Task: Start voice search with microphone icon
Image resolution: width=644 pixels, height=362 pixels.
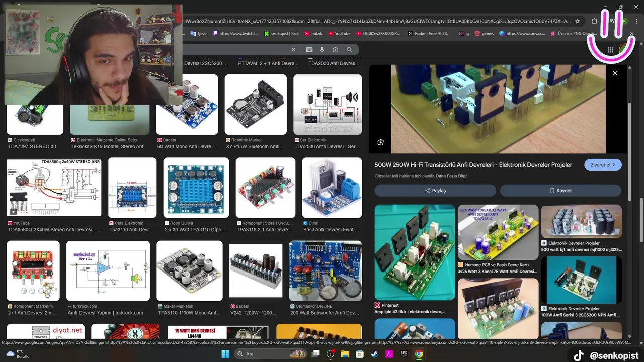Action: (322, 49)
